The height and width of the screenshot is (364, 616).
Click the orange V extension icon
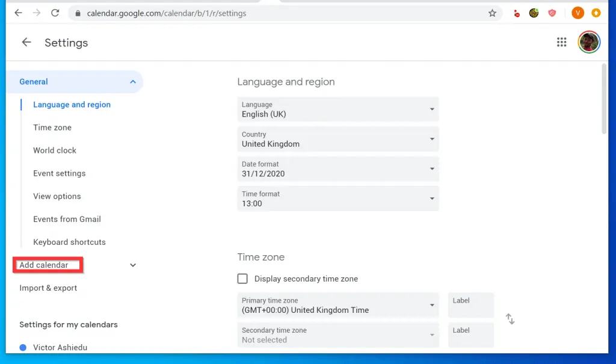[x=577, y=13]
